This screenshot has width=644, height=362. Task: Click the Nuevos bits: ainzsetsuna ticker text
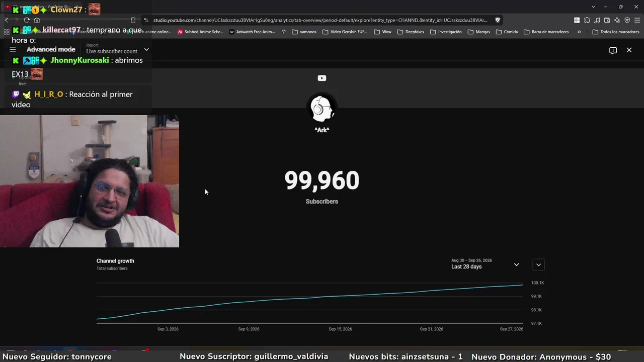(406, 357)
